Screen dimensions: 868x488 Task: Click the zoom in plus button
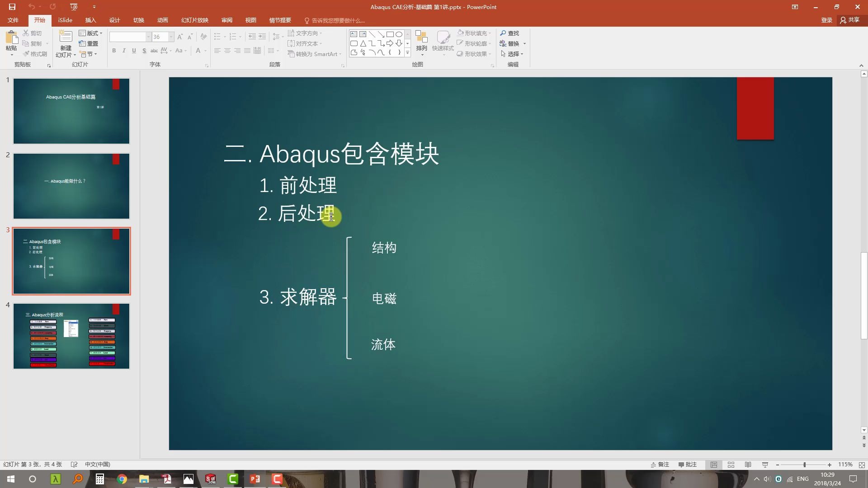pyautogui.click(x=830, y=465)
